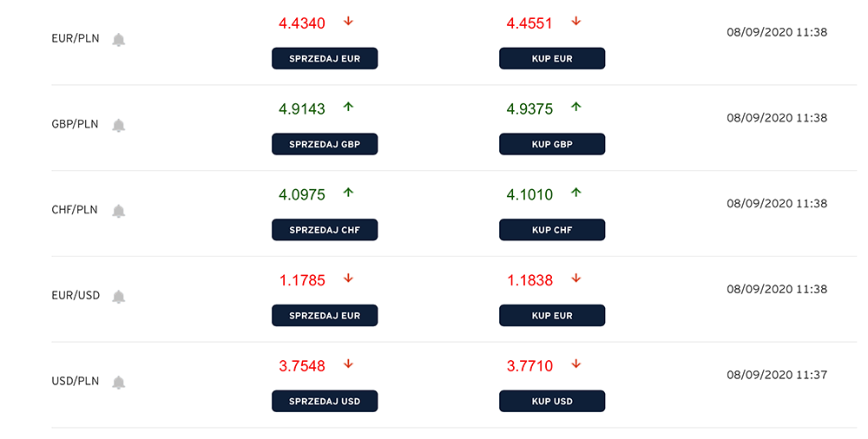The image size is (868, 439).
Task: Click Sprzedaj EUR in the EUR/PLN row
Action: [x=325, y=59]
